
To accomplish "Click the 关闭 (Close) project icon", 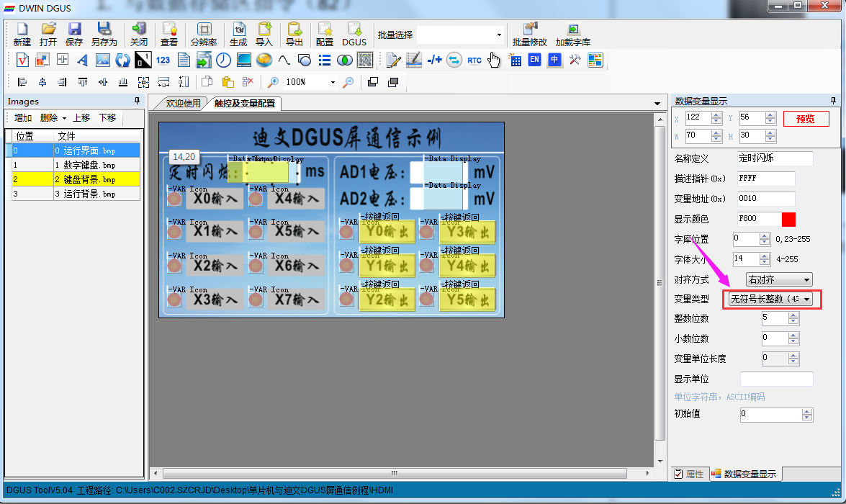I will [x=139, y=35].
